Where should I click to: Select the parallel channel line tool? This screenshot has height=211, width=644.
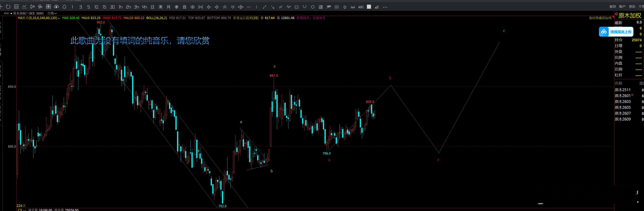pyautogui.click(x=281, y=7)
